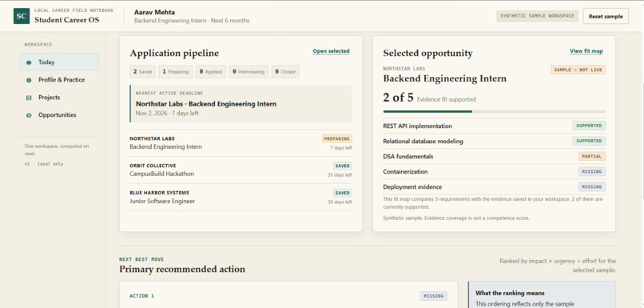Click Deployment evidence requirement row

coord(494,186)
